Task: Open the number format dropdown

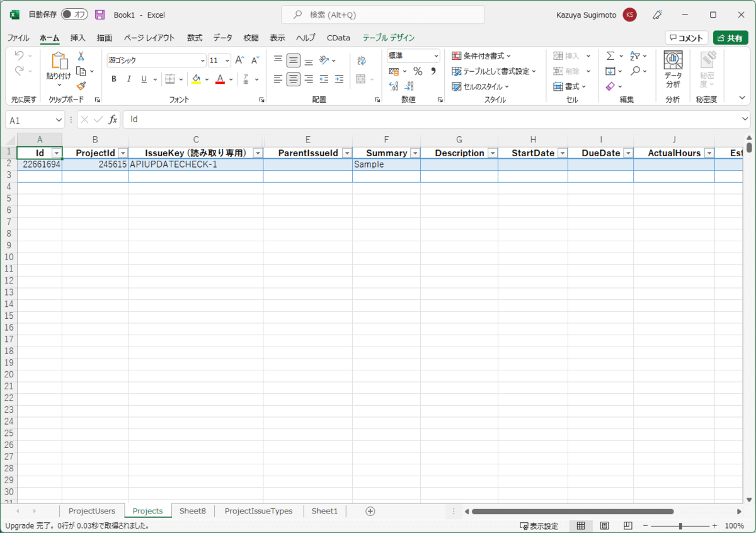Action: click(x=435, y=56)
